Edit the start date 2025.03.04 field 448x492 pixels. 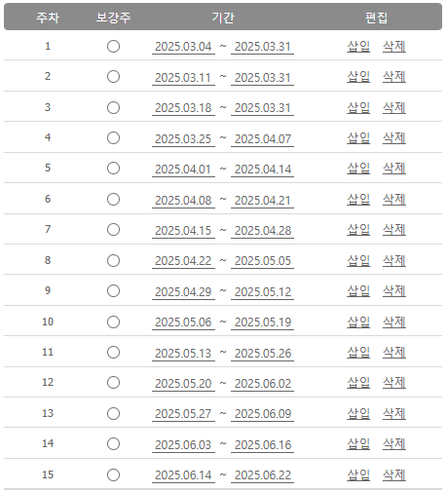pyautogui.click(x=183, y=47)
